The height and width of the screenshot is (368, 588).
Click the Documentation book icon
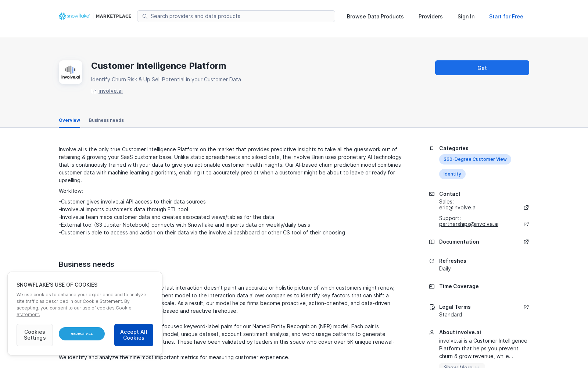432,242
